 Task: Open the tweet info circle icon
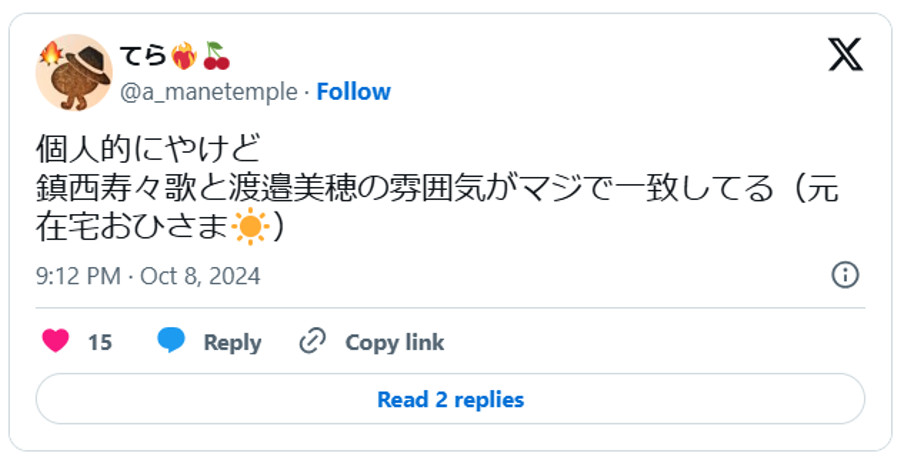click(845, 275)
